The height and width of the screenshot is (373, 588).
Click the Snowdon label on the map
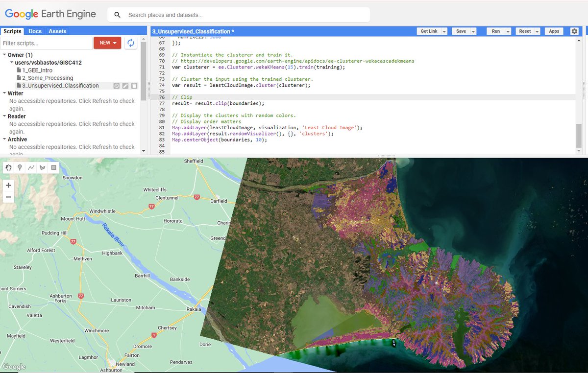coord(73,178)
